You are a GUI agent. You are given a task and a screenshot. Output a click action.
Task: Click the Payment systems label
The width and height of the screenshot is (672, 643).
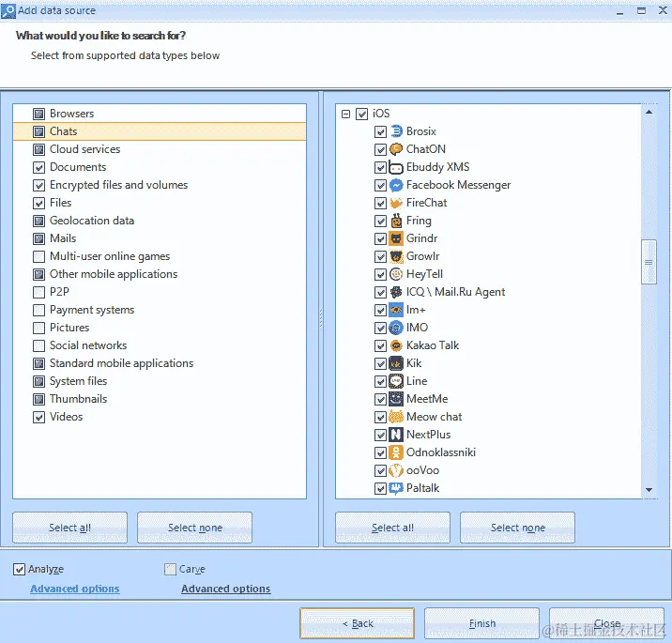pyautogui.click(x=92, y=310)
